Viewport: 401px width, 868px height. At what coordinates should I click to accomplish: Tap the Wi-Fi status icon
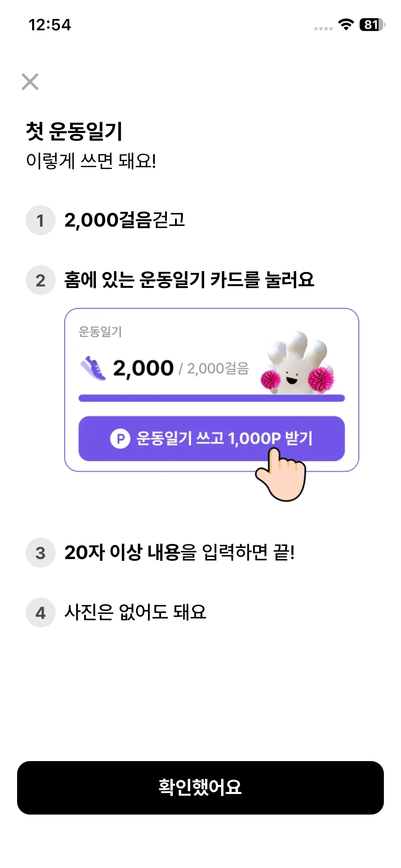(x=345, y=25)
